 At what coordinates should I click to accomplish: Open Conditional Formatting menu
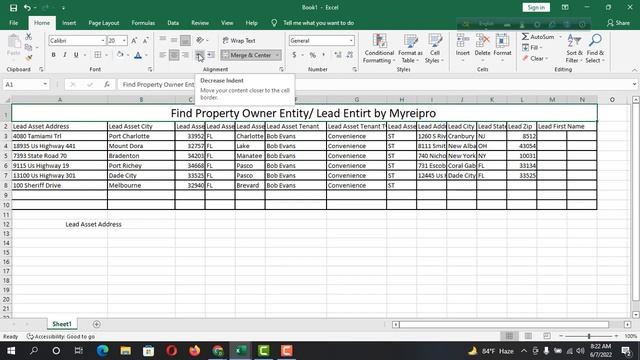click(379, 49)
